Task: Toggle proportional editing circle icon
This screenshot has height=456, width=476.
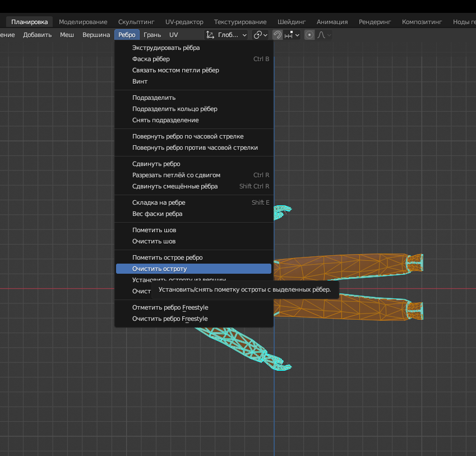Action: pyautogui.click(x=309, y=35)
